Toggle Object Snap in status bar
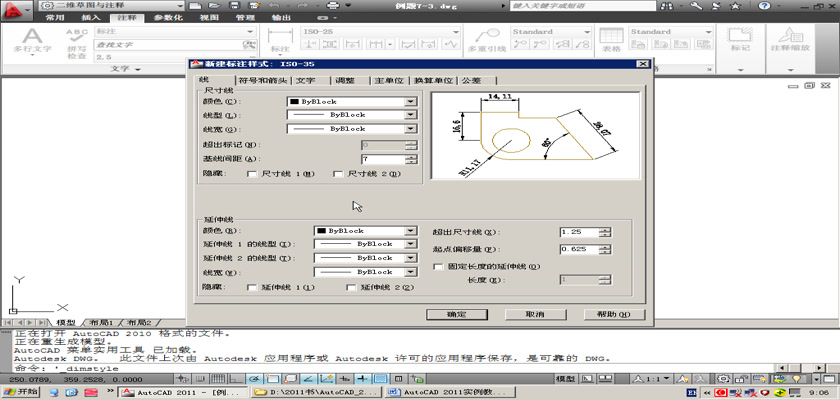 pyautogui.click(x=273, y=379)
